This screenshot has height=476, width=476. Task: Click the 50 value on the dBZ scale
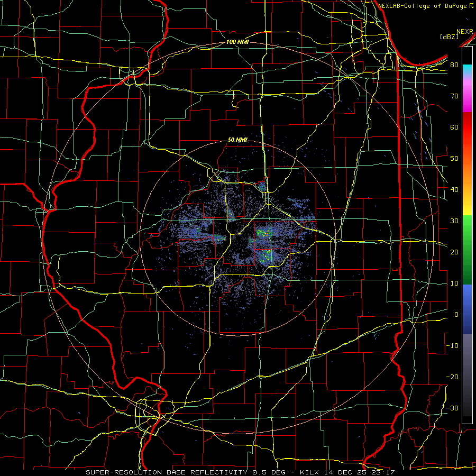[x=454, y=159]
